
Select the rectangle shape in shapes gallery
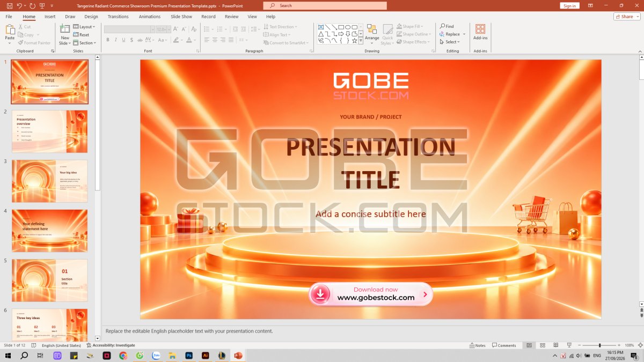coord(341,27)
